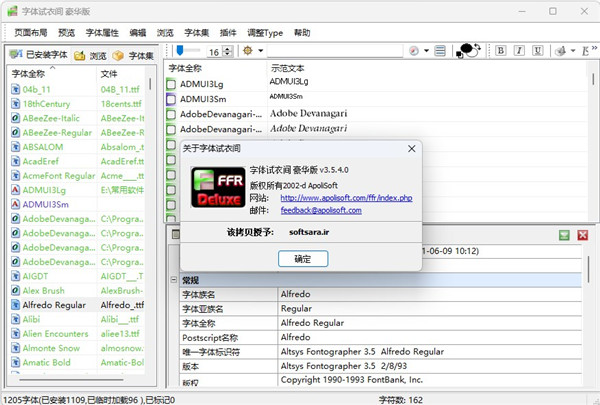Open the 浏览 menu
The width and height of the screenshot is (600, 405).
165,33
